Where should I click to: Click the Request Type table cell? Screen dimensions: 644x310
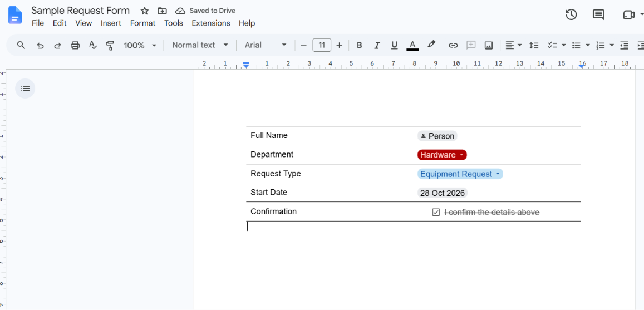click(x=330, y=173)
